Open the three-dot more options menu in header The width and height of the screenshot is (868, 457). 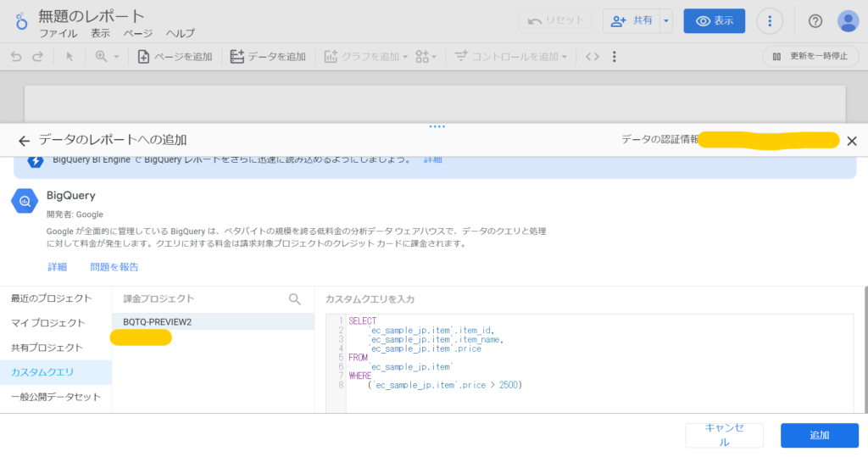[x=770, y=21]
